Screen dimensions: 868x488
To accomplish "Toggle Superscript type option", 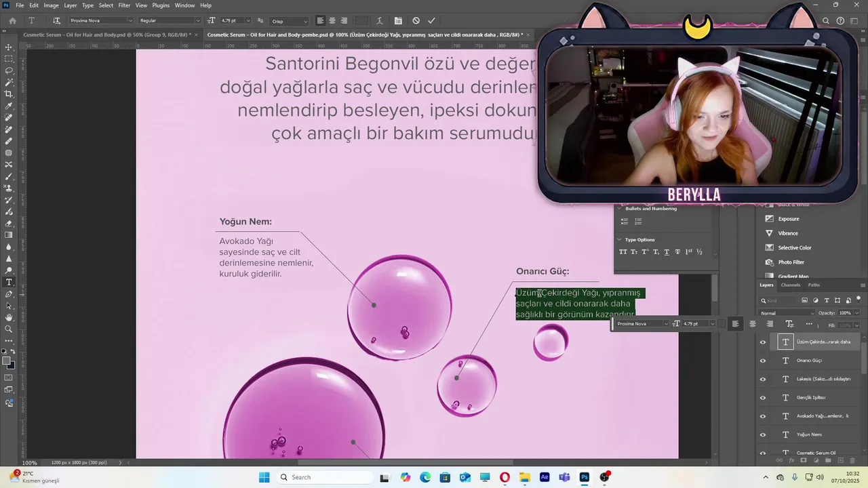I will (645, 252).
